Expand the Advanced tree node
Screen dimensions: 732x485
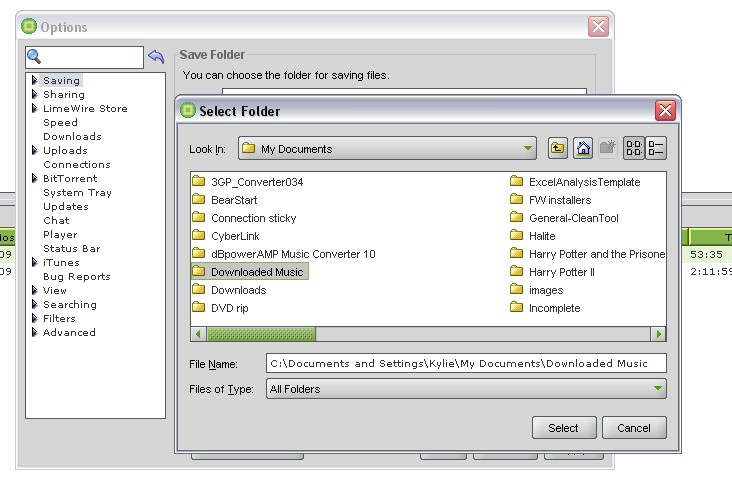(x=35, y=332)
